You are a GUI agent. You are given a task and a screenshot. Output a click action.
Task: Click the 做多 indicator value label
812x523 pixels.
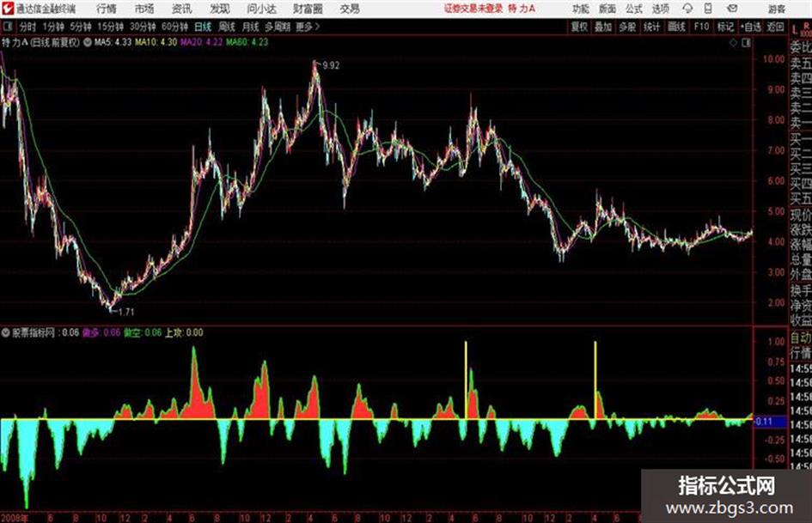pyautogui.click(x=101, y=332)
